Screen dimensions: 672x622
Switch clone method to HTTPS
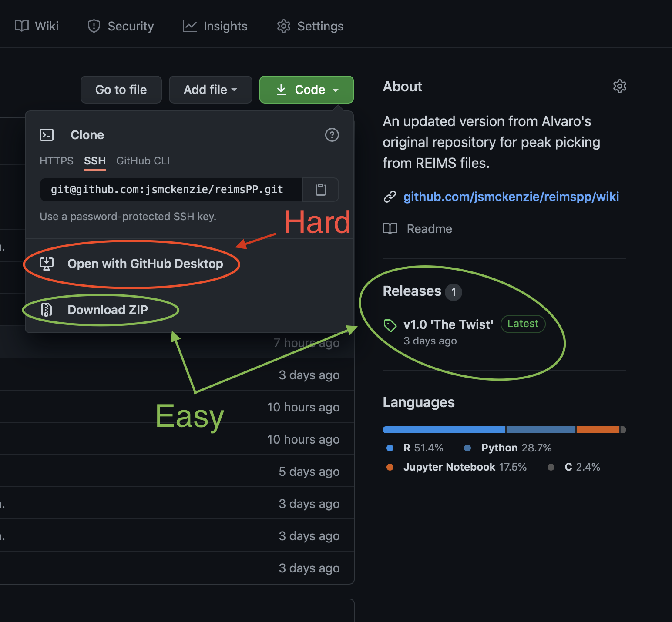pyautogui.click(x=57, y=161)
